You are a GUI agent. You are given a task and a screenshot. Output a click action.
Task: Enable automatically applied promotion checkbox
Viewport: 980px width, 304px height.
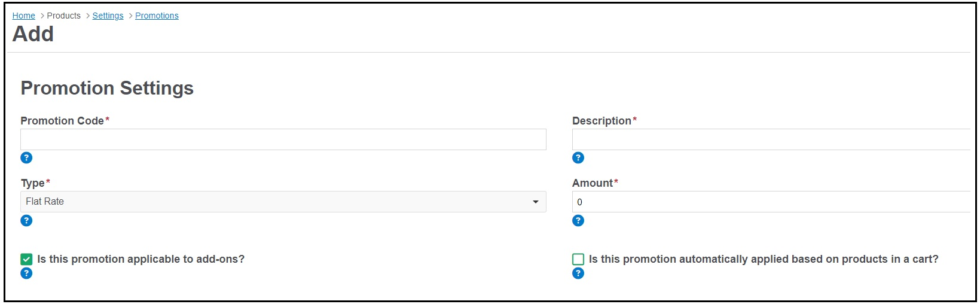pos(578,259)
